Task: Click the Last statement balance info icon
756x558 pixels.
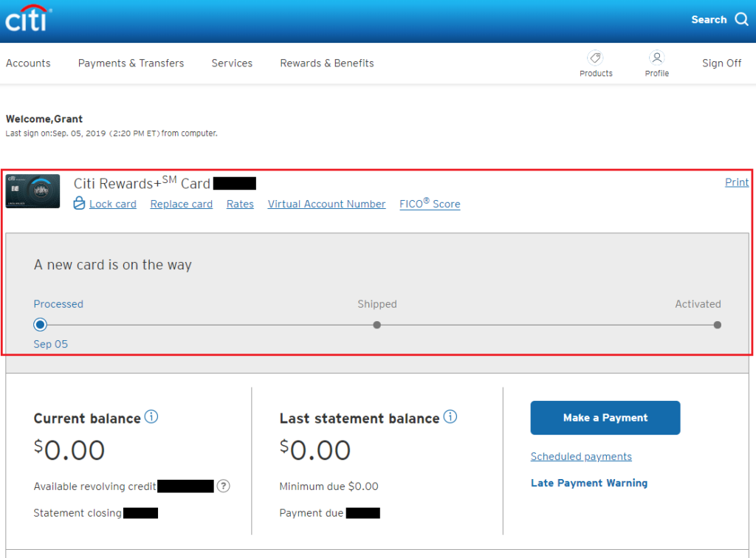Action: coord(450,416)
